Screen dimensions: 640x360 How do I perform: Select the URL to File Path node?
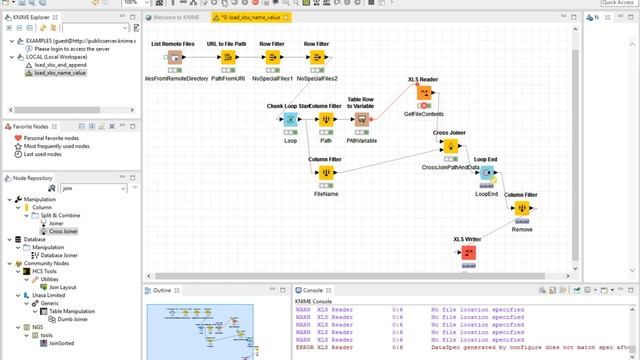[x=228, y=58]
